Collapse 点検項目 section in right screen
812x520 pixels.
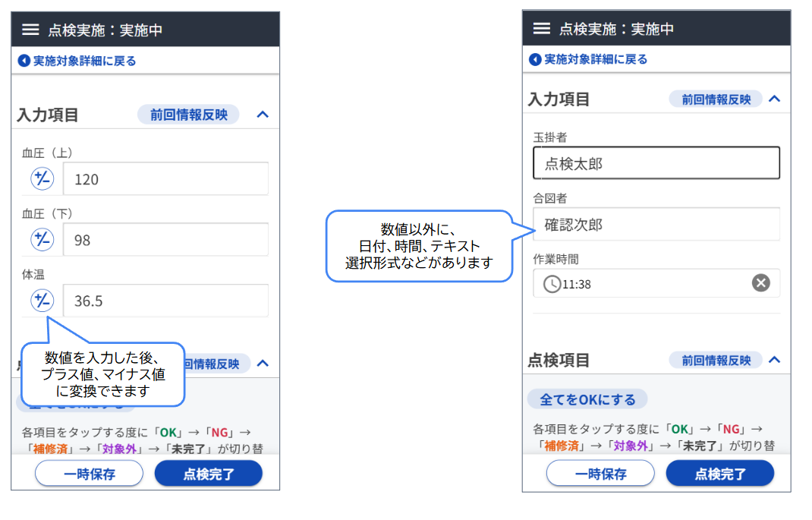point(774,360)
